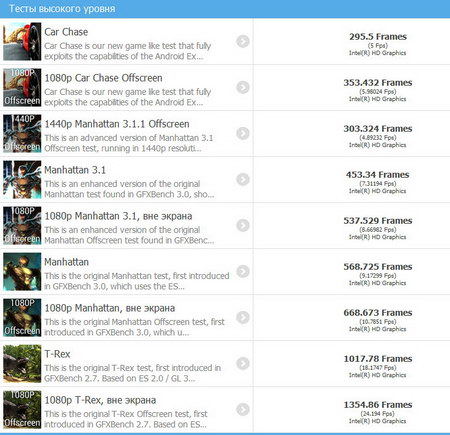Select the 568.725 Frames result
Screen dimensions: 450x435
pos(378,267)
